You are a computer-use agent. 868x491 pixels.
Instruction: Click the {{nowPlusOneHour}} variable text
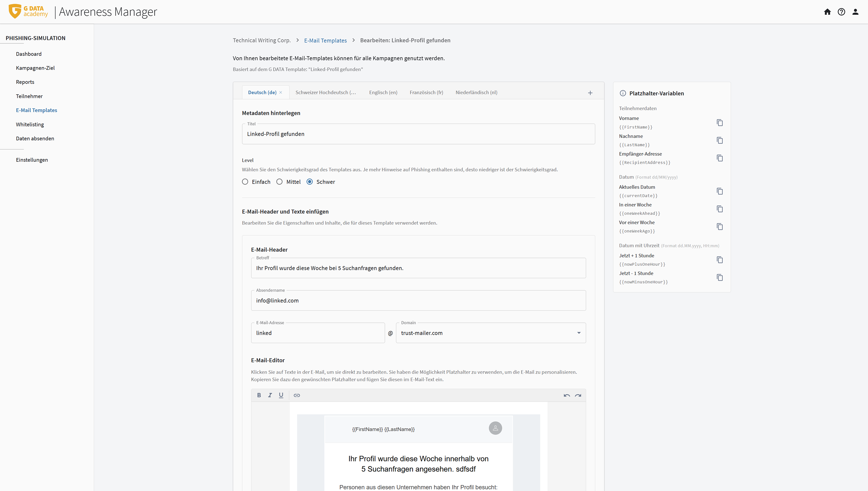tap(642, 264)
